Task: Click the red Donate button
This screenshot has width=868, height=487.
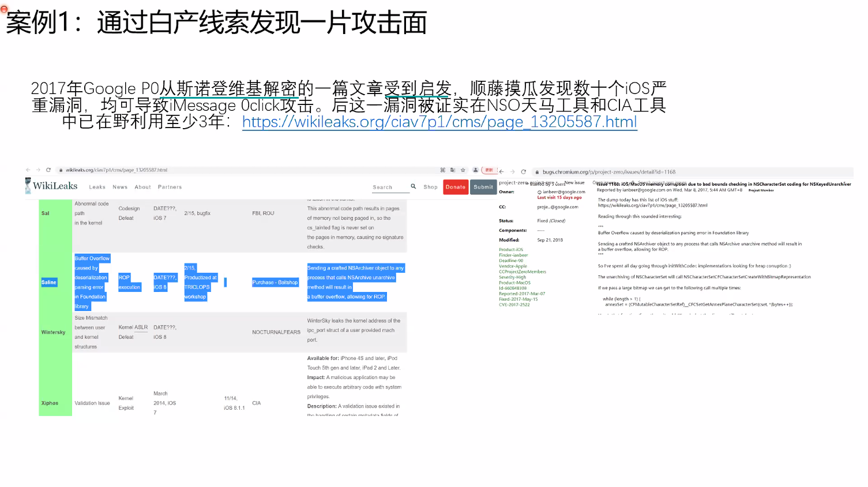Action: 456,187
